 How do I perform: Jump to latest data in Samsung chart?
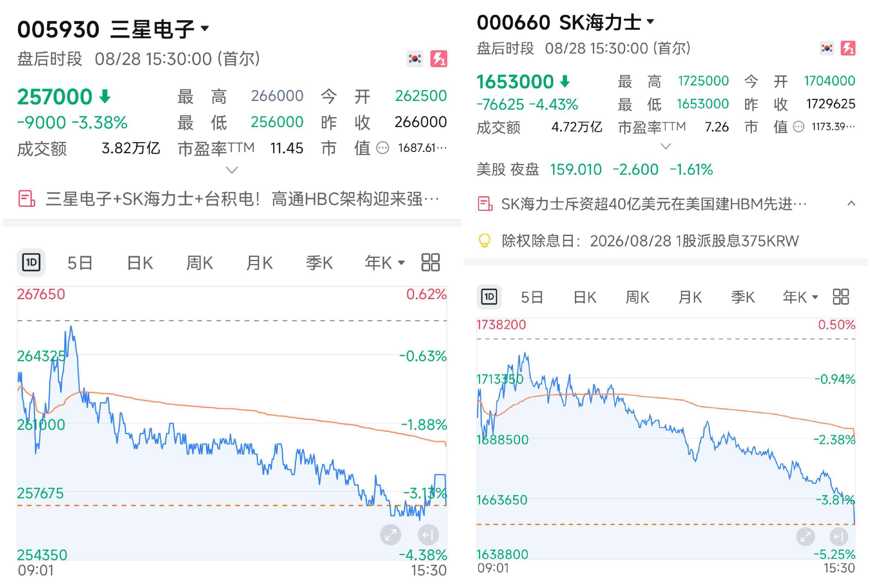click(428, 535)
